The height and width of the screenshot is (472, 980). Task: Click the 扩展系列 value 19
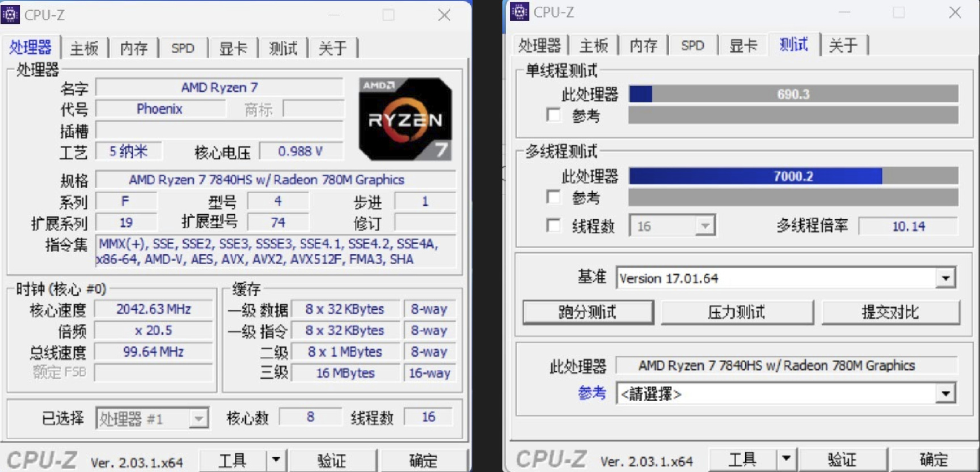tap(126, 222)
